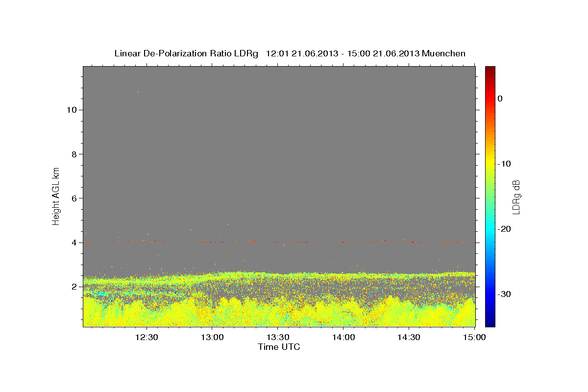The image size is (588, 392).
Task: Click the dark red top of colorbar
Action: point(490,69)
